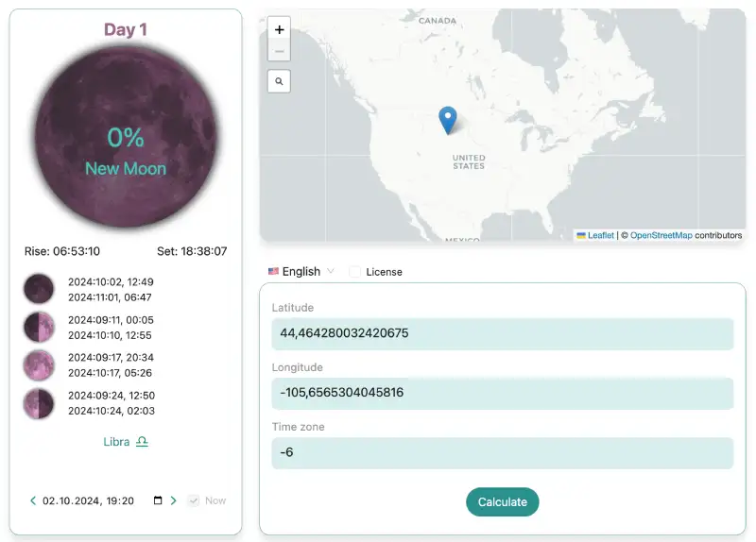Image resolution: width=756 pixels, height=542 pixels.
Task: Open the Leaflet attribution link
Action: point(600,235)
